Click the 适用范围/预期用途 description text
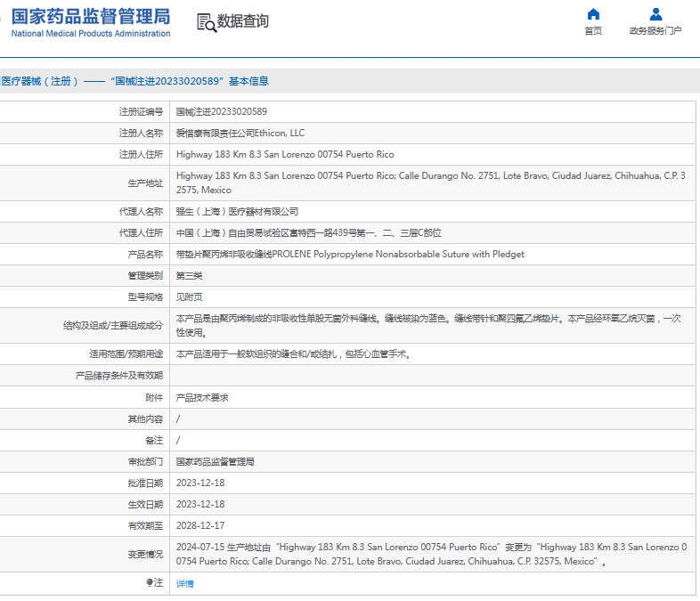This screenshot has height=601, width=700. (x=293, y=354)
